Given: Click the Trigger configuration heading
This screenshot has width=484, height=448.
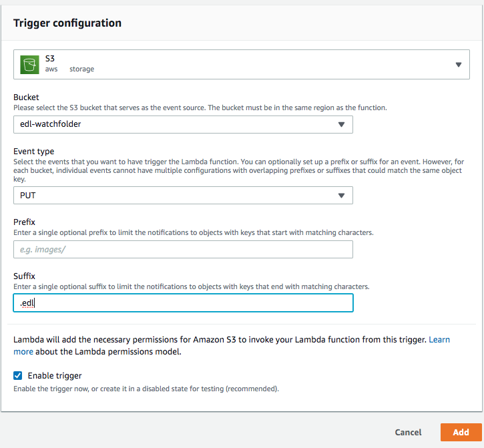Looking at the screenshot, I should point(67,23).
